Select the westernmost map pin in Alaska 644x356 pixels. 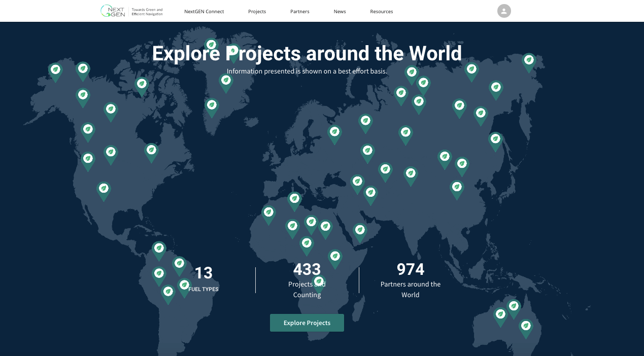pyautogui.click(x=55, y=70)
